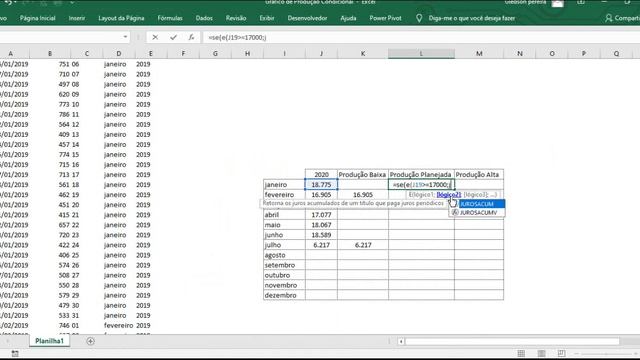Select maio value 18.067 cell

click(321, 225)
